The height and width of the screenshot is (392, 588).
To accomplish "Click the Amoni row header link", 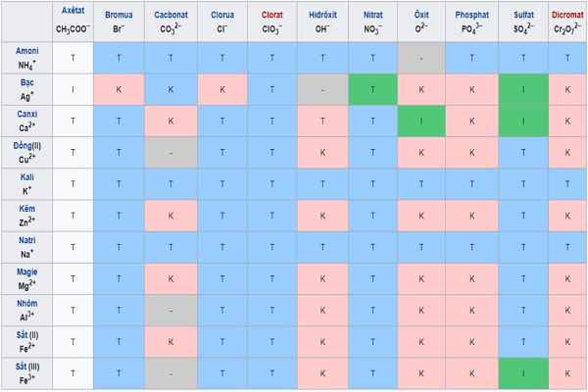I will tap(26, 50).
